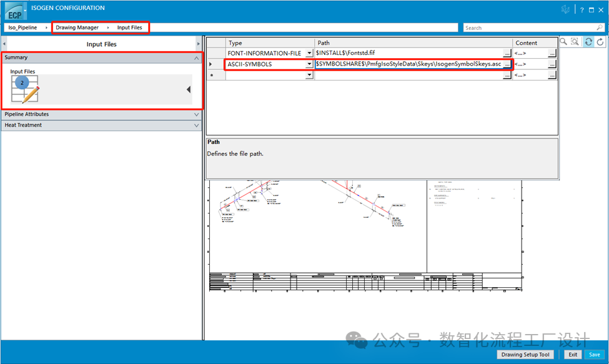The width and height of the screenshot is (609, 364).
Task: Click the search magnifier in Search box
Action: point(600,27)
